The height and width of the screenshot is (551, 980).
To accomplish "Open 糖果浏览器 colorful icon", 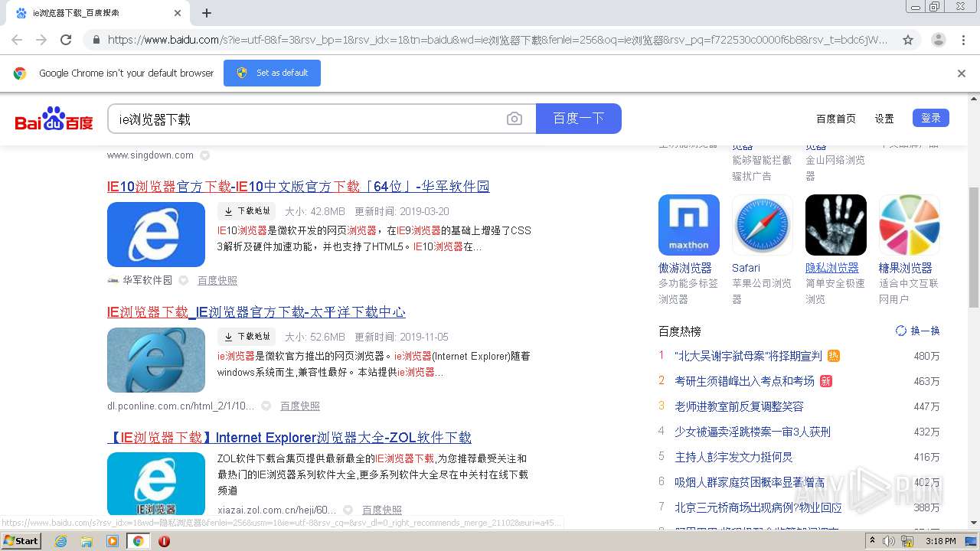I will coord(910,225).
